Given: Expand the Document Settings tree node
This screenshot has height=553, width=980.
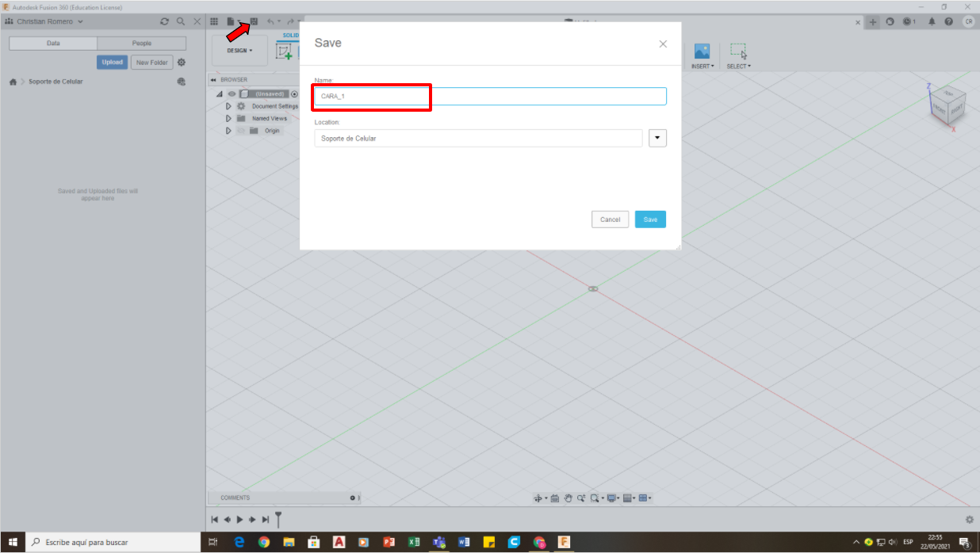Looking at the screenshot, I should [x=228, y=106].
